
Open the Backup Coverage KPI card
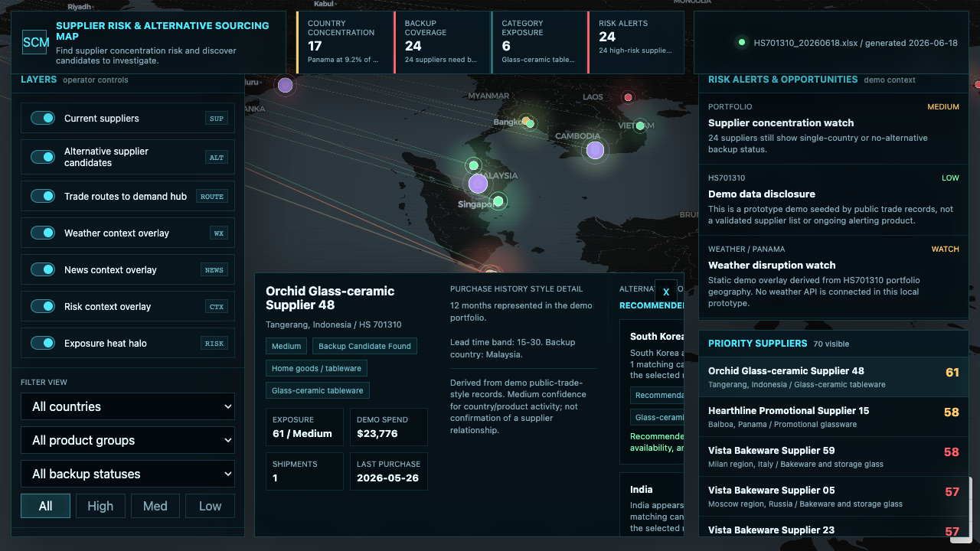click(x=442, y=43)
